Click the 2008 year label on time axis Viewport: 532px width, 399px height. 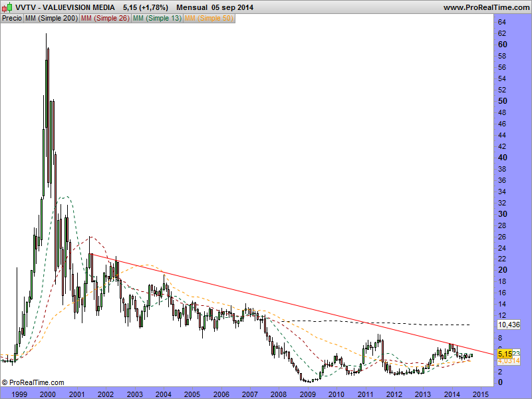[279, 394]
